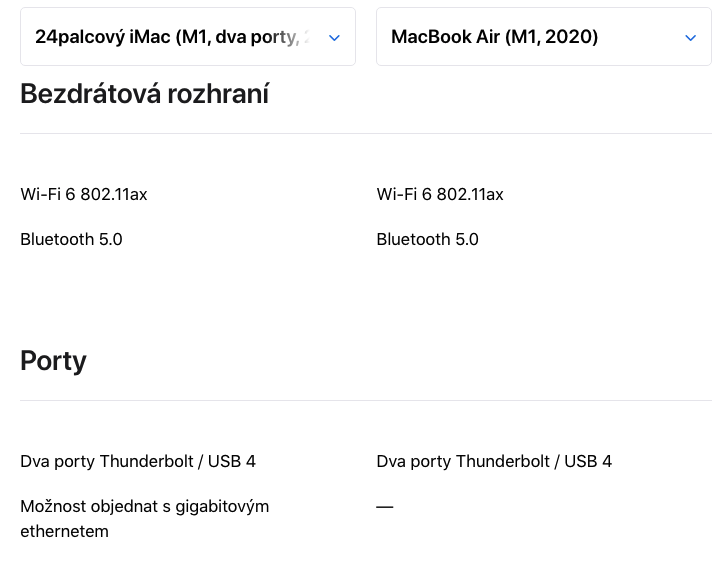The height and width of the screenshot is (561, 723).
Task: Click the chevron arrow beside iMac model
Action: (334, 37)
